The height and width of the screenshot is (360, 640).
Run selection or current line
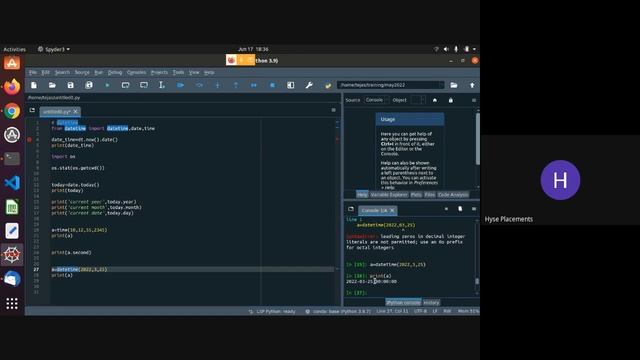(x=162, y=85)
